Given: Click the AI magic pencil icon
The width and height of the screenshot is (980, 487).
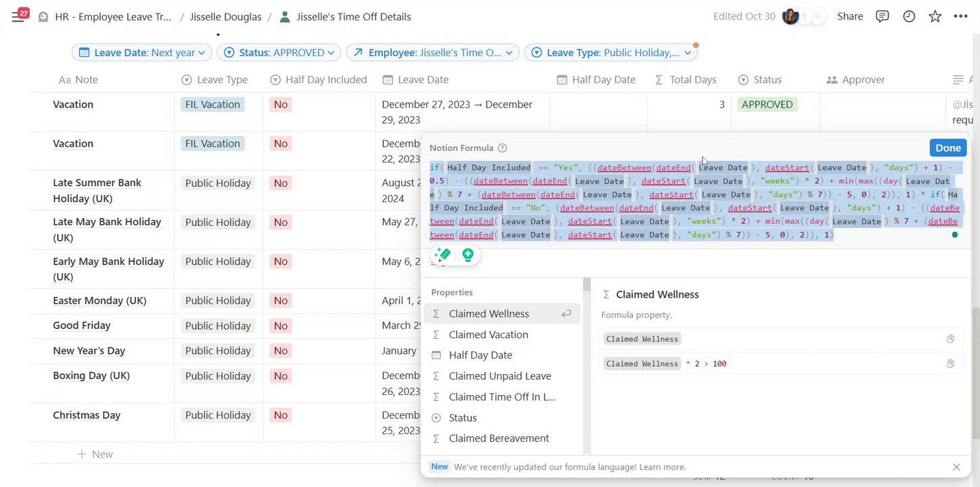Looking at the screenshot, I should (443, 254).
